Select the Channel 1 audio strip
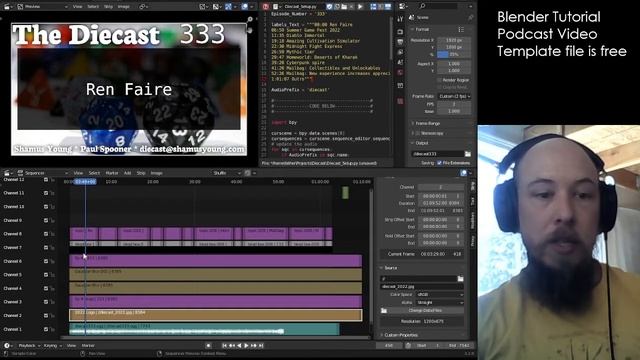Image resolution: width=640 pixels, height=360 pixels. [x=204, y=329]
